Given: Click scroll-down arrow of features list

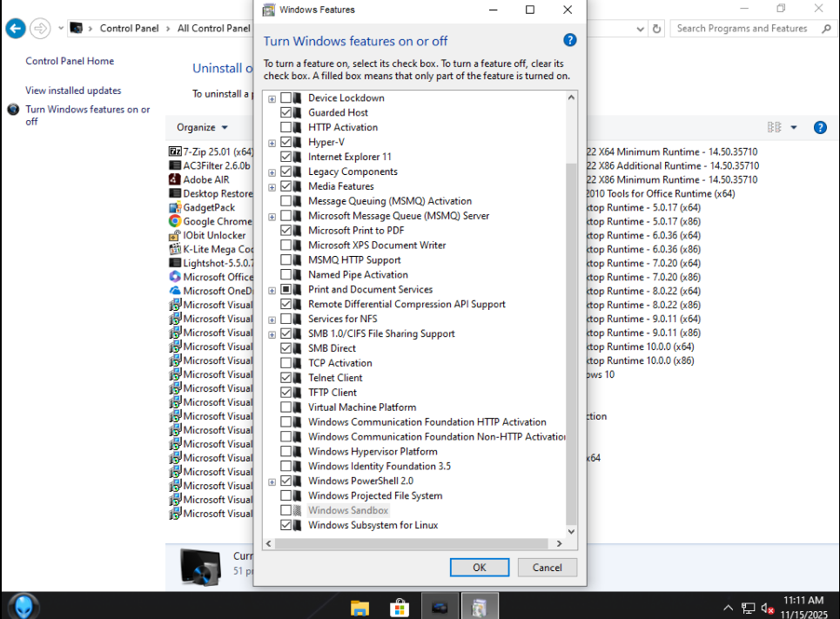Looking at the screenshot, I should (571, 532).
